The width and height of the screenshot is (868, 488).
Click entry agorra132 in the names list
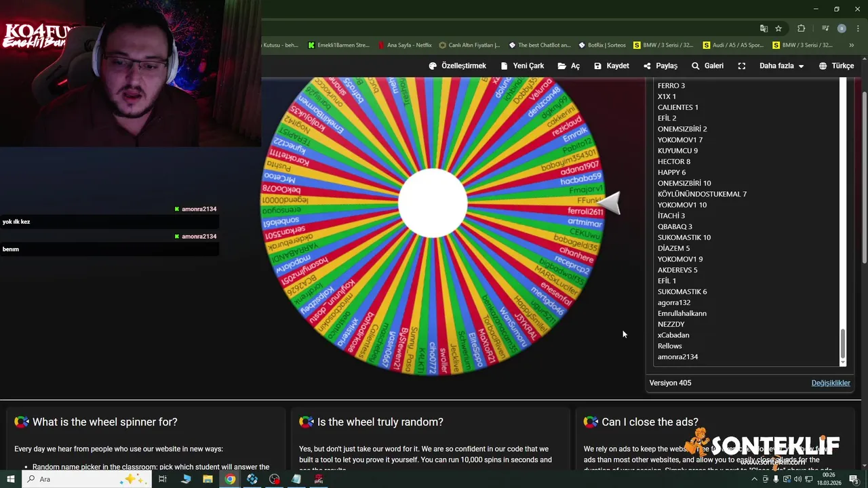click(674, 302)
